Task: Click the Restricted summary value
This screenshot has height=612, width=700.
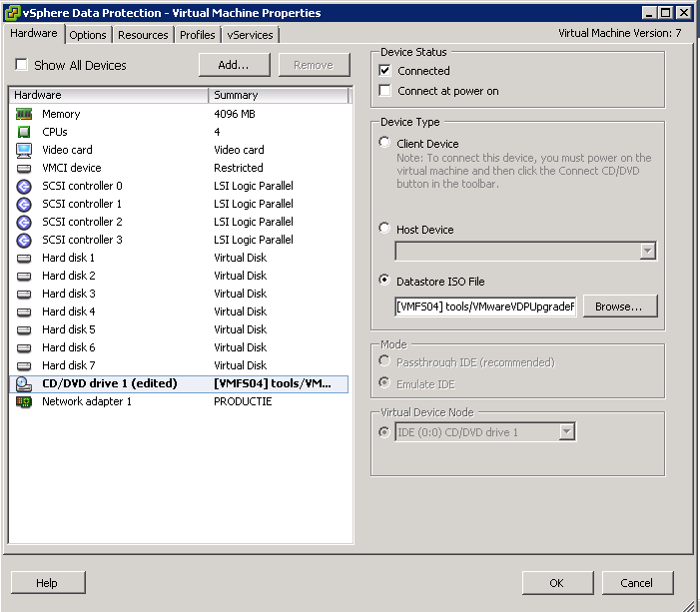Action: tap(239, 168)
